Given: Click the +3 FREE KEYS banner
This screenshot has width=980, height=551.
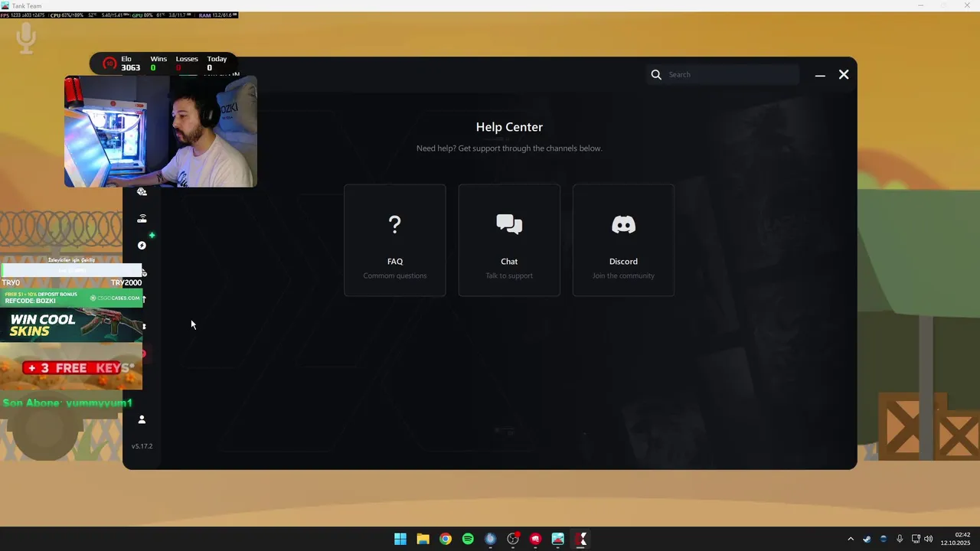Looking at the screenshot, I should pyautogui.click(x=71, y=367).
